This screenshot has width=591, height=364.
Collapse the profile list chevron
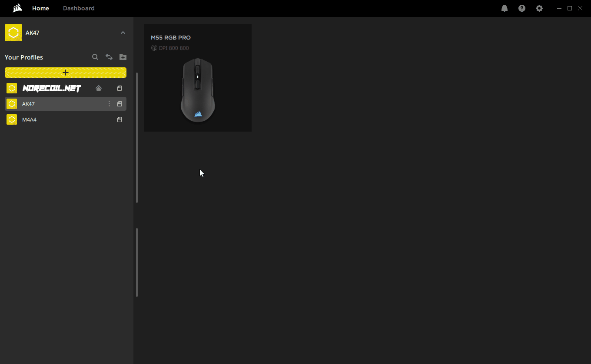(x=123, y=33)
